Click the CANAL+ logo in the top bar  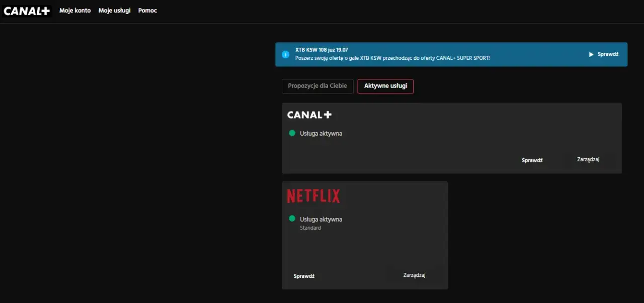[26, 11]
